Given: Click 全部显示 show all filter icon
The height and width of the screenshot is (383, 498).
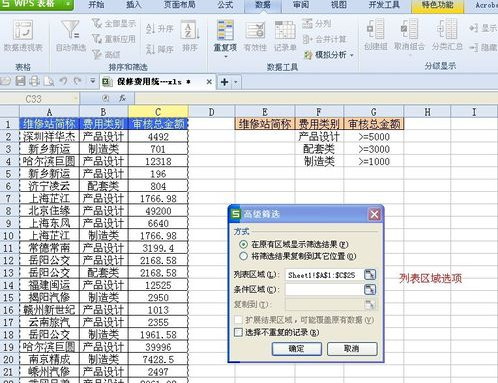Looking at the screenshot, I should [x=114, y=23].
